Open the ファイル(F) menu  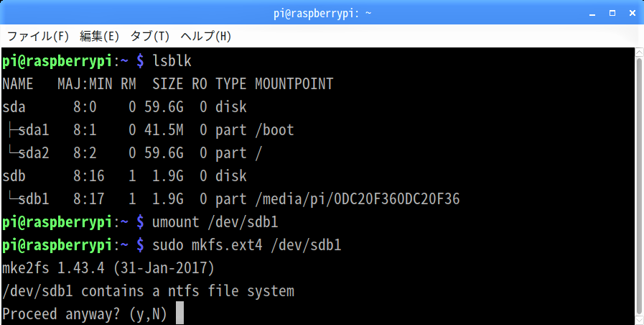38,36
